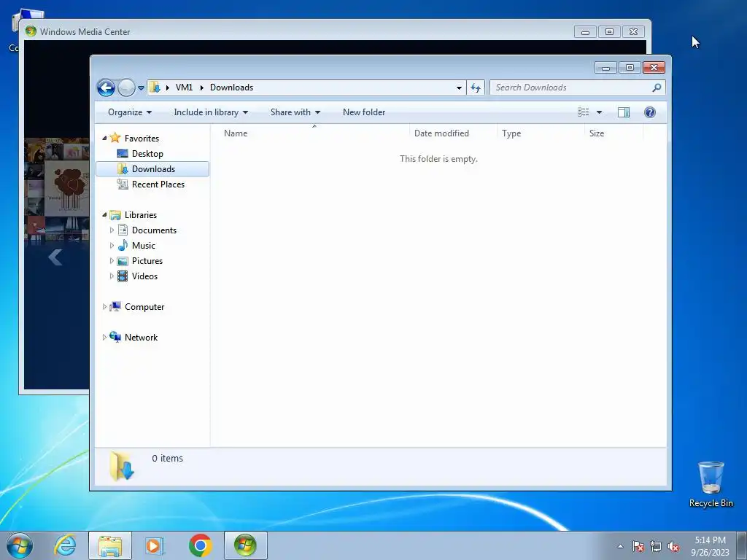Click the back chevron in Media Center
The height and width of the screenshot is (560, 747).
(x=55, y=257)
